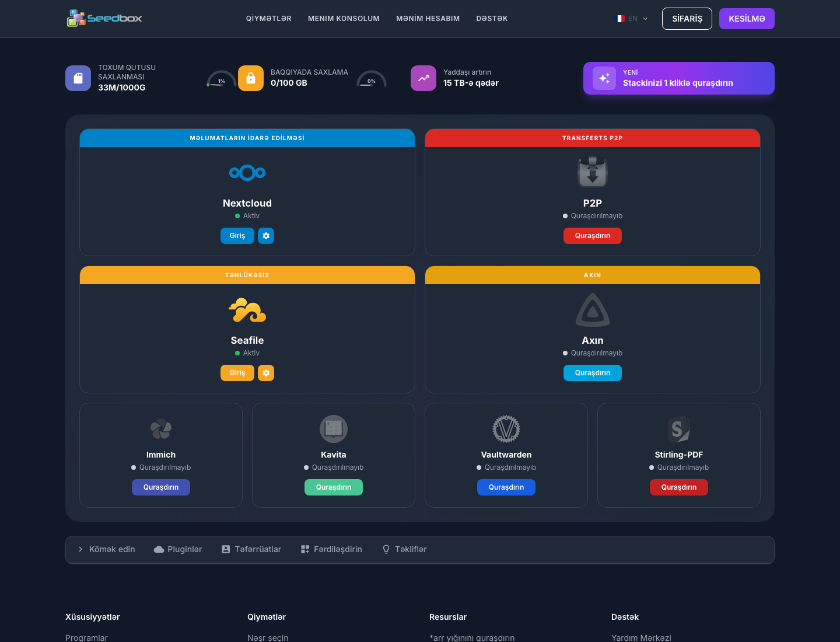
Task: Click the lightbulb icon beside Təkliflər
Action: point(386,549)
